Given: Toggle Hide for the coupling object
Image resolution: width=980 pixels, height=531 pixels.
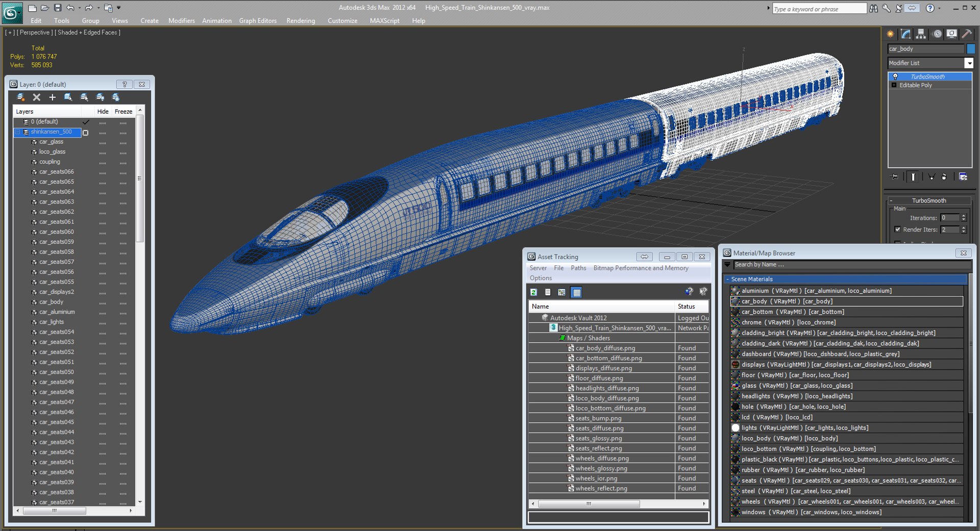Looking at the screenshot, I should 103,163.
